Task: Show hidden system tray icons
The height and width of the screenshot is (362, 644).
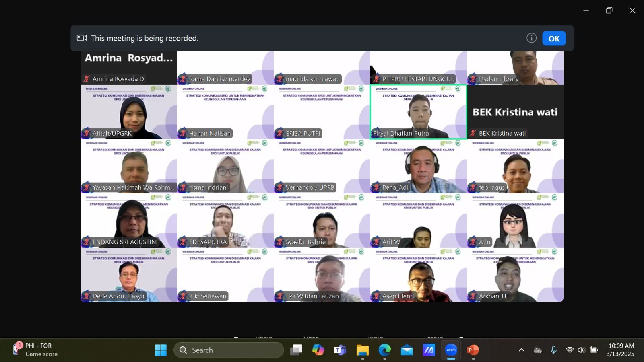Action: pos(521,350)
